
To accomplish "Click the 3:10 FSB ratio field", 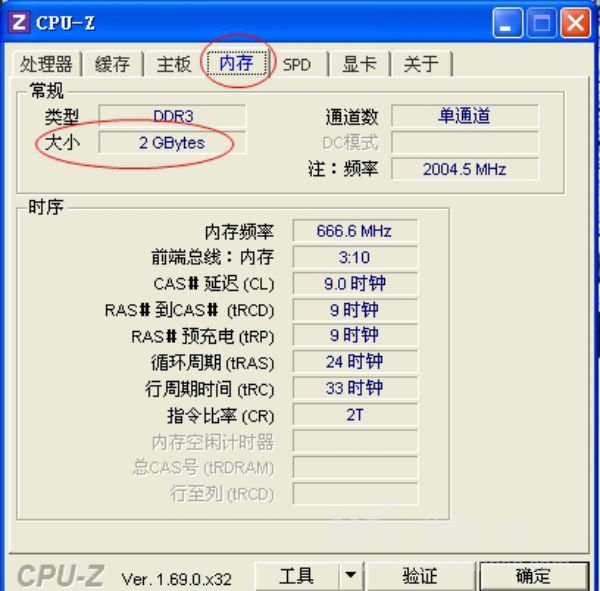I will coord(355,257).
